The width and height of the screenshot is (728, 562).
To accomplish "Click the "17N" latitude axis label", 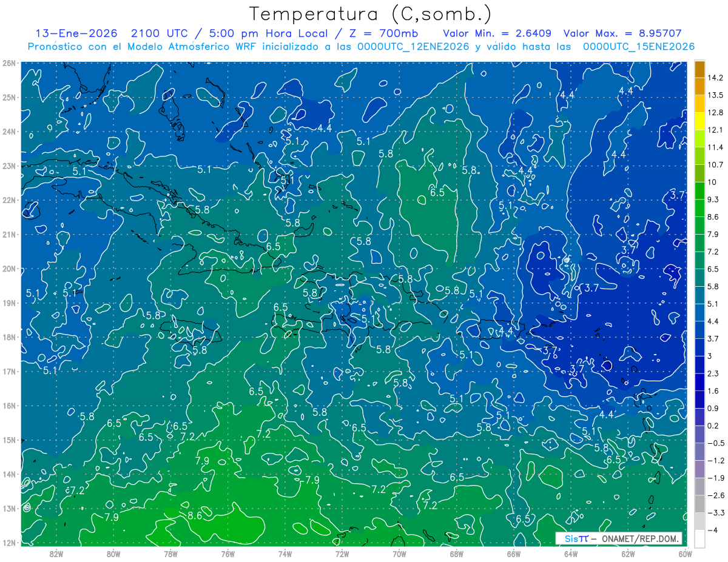I will [x=9, y=372].
